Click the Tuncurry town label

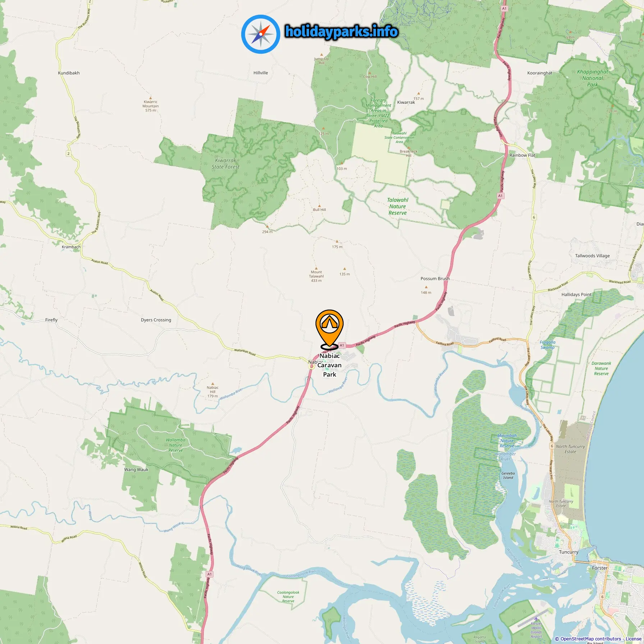[569, 552]
